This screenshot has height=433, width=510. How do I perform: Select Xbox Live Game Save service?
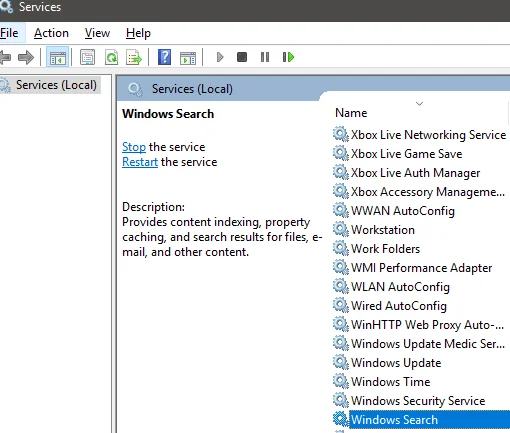(406, 154)
